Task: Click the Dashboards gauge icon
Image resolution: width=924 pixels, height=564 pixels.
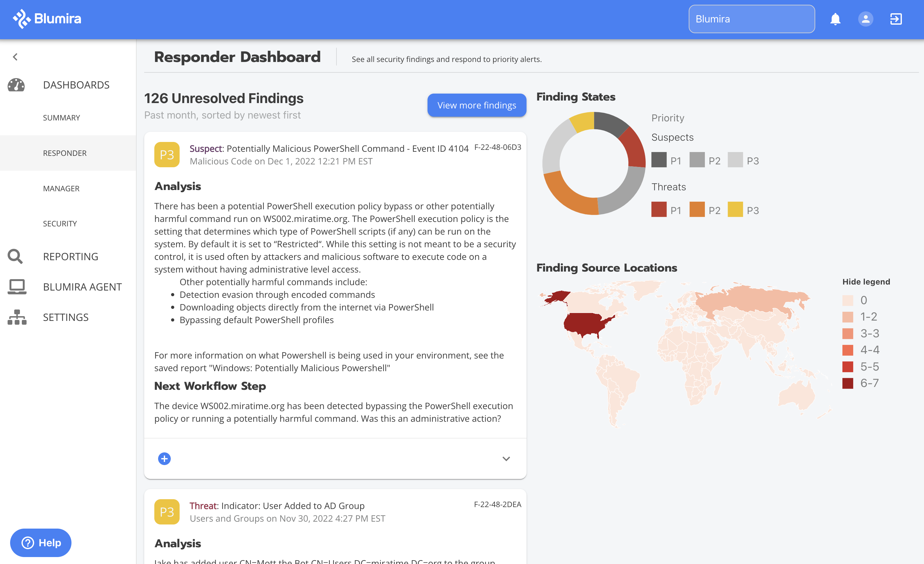Action: pos(16,85)
